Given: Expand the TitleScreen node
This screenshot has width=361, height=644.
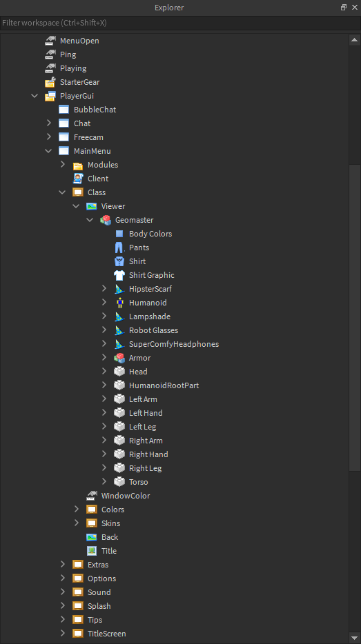Looking at the screenshot, I should [x=63, y=634].
